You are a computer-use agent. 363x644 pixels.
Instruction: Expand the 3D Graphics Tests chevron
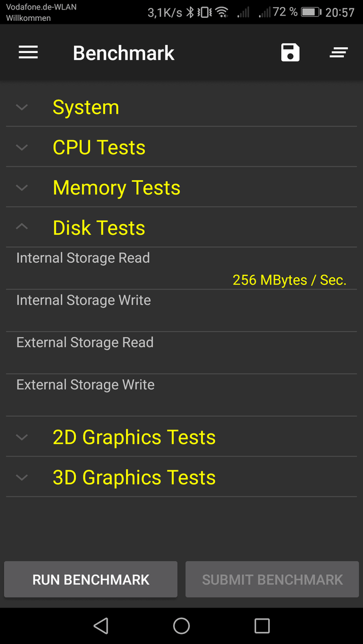point(21,477)
